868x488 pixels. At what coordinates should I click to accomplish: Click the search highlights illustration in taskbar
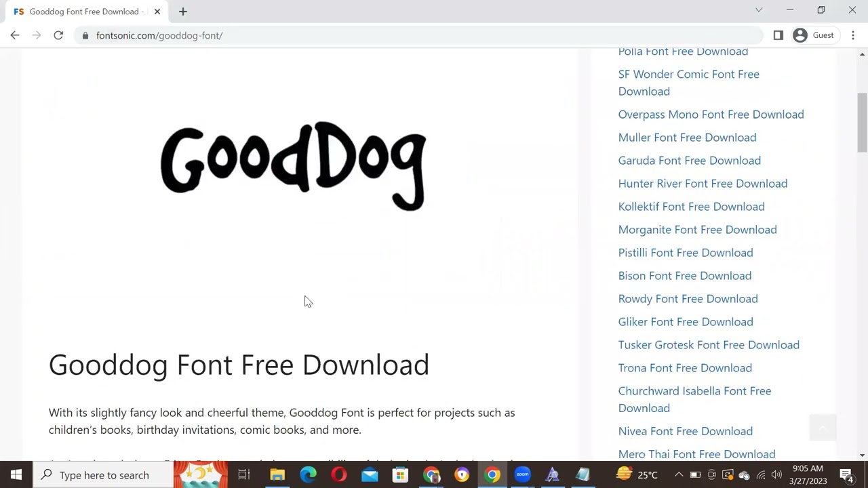tap(201, 474)
